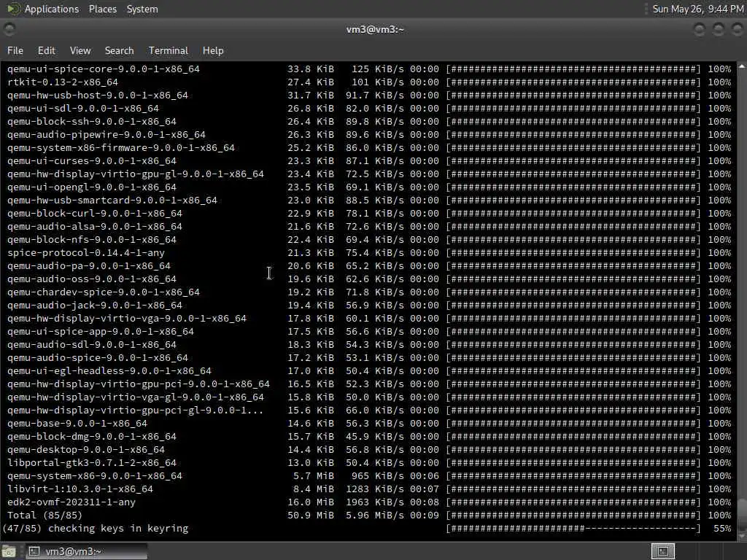Select qemu-audio-oss-9.0.0-1-x86_64 text
Image resolution: width=747 pixels, height=560 pixels.
92,279
